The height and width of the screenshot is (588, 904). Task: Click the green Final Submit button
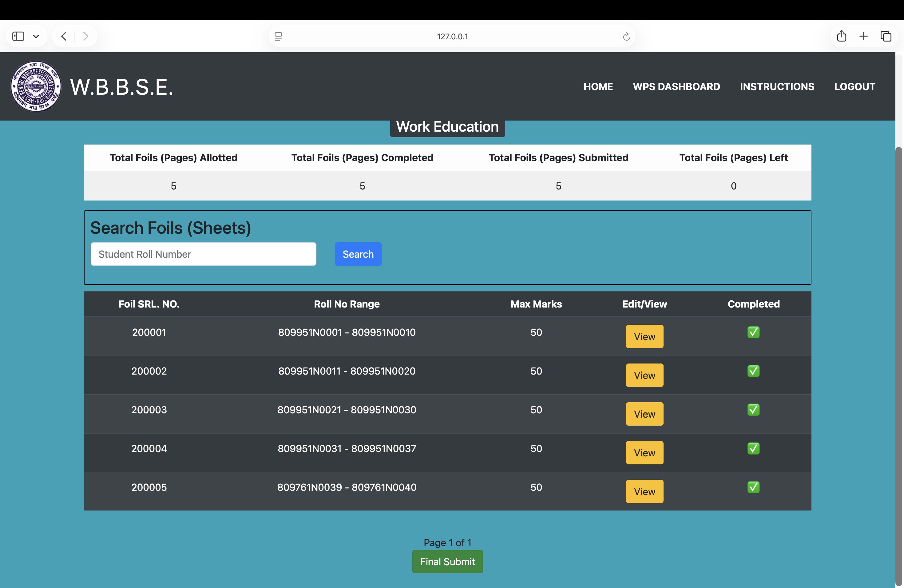pyautogui.click(x=447, y=562)
